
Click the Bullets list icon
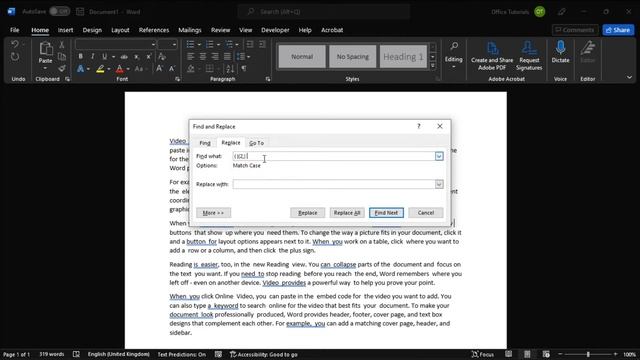(190, 44)
